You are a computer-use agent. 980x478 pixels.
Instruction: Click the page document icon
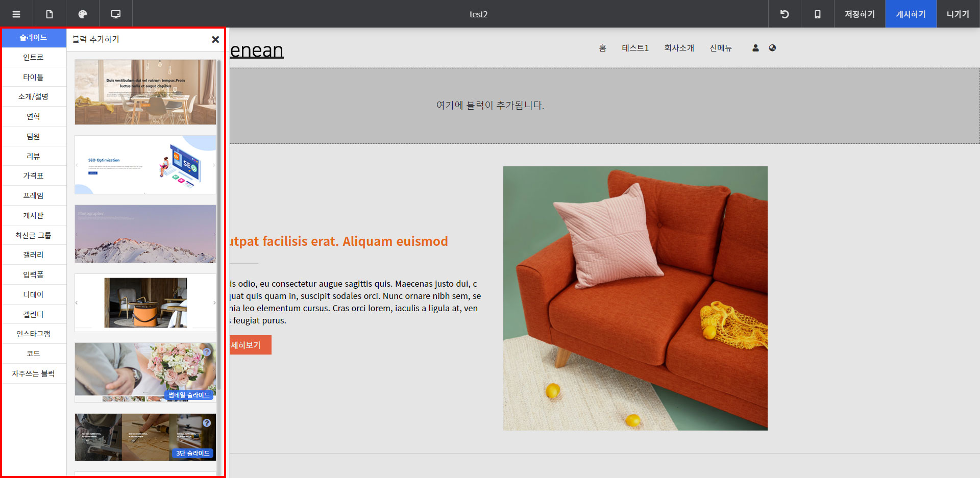click(50, 14)
